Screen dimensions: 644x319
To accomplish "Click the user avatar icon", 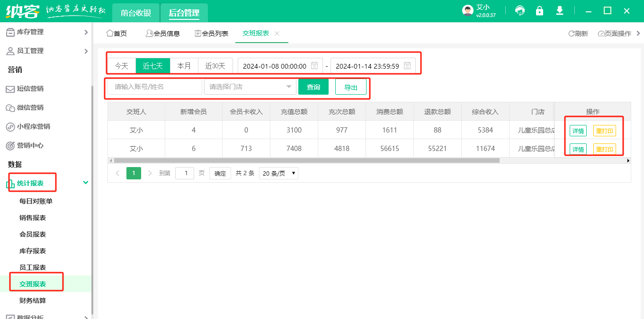I will (468, 11).
